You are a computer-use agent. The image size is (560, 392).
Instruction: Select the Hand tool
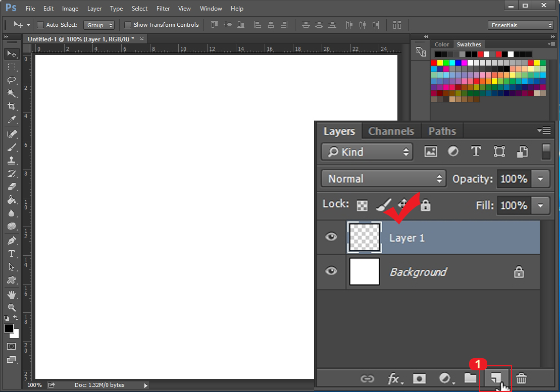(x=12, y=295)
